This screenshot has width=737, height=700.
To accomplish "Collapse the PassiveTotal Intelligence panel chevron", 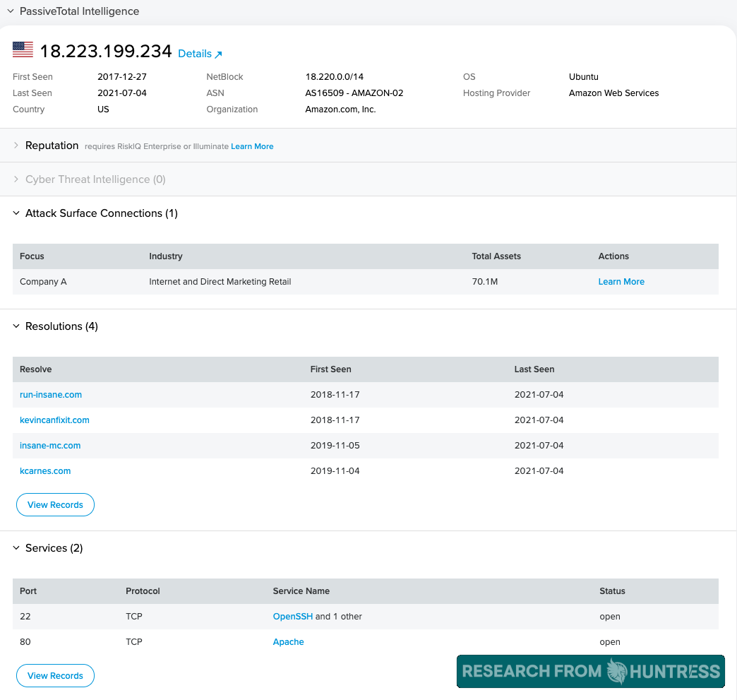I will click(10, 11).
